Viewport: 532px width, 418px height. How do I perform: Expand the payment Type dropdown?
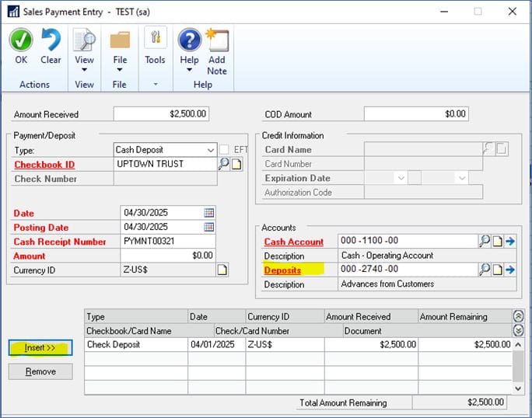(x=211, y=149)
